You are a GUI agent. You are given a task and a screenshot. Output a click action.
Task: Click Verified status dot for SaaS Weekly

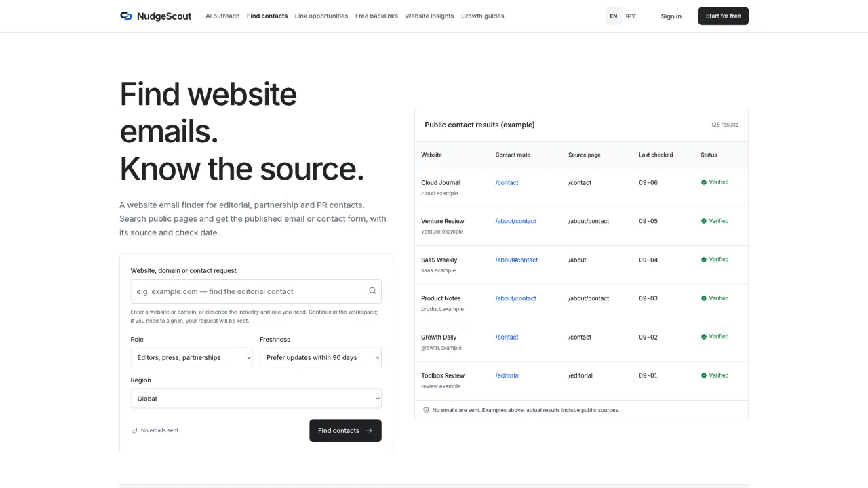click(x=704, y=260)
